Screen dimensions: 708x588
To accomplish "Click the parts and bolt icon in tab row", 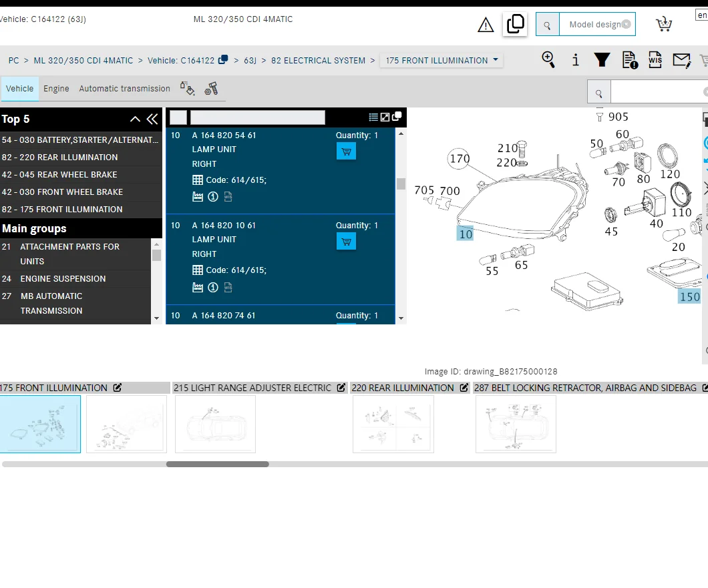I will [211, 89].
